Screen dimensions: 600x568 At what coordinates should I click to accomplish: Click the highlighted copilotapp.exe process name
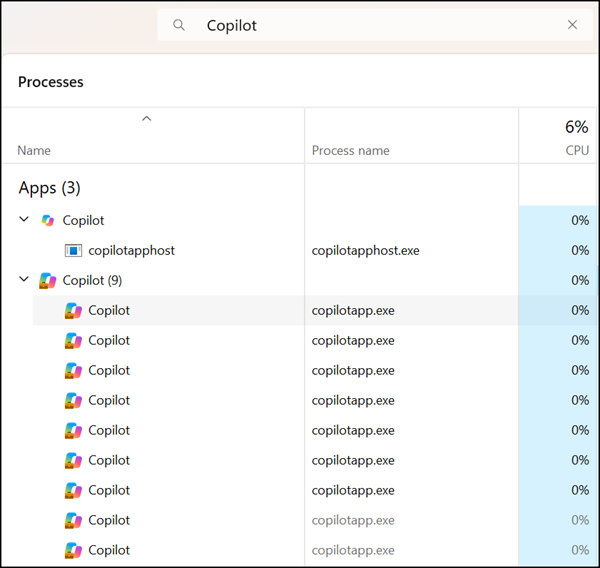pyautogui.click(x=353, y=310)
